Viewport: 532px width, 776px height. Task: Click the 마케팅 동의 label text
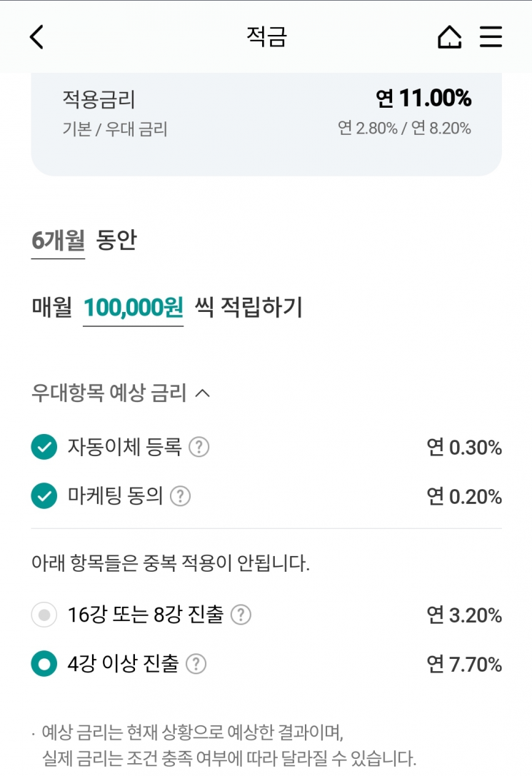tap(115, 496)
